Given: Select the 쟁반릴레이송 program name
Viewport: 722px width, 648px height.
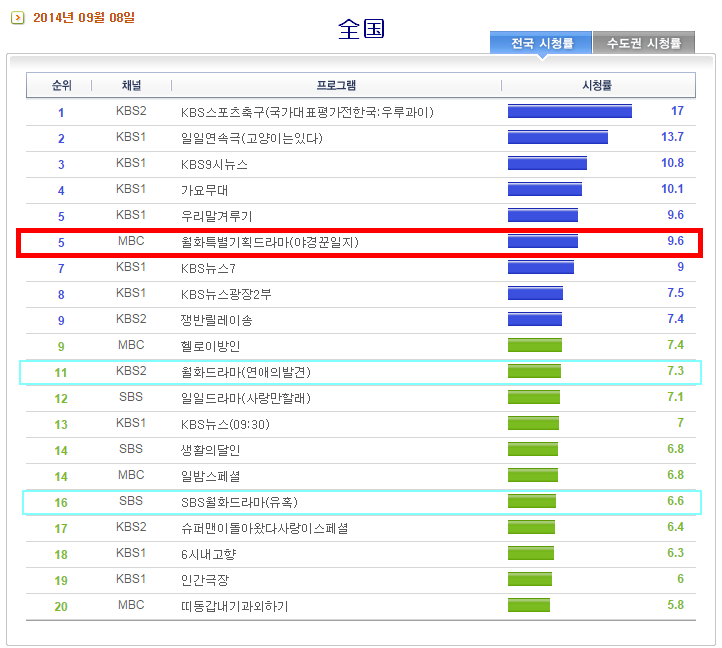Looking at the screenshot, I should [x=216, y=320].
